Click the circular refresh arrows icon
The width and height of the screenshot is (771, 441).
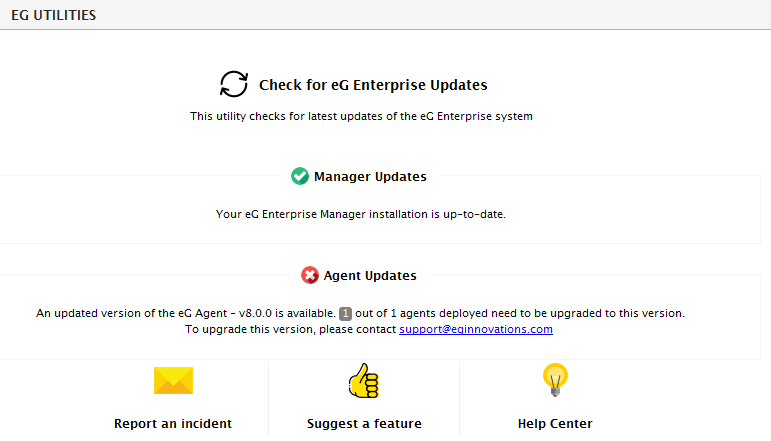(x=234, y=84)
